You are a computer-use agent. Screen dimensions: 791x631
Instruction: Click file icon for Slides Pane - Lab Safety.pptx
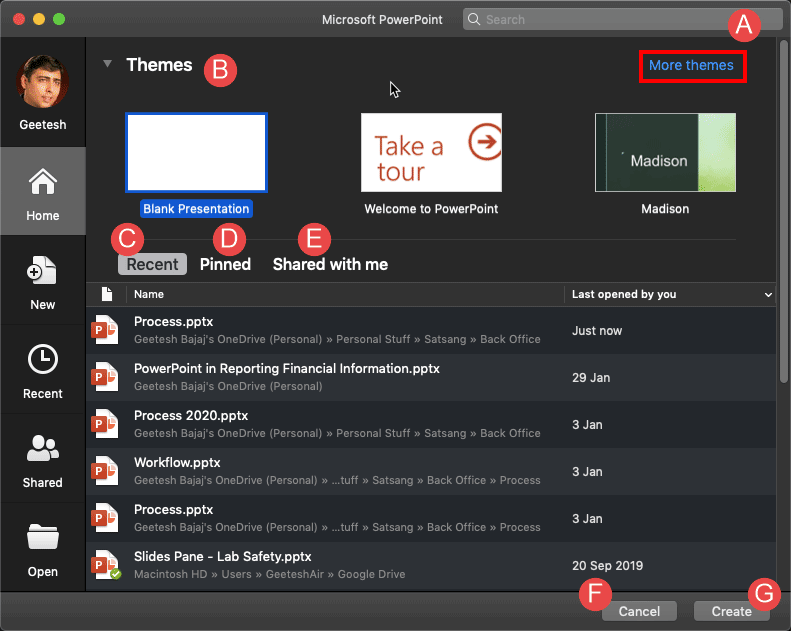[106, 565]
